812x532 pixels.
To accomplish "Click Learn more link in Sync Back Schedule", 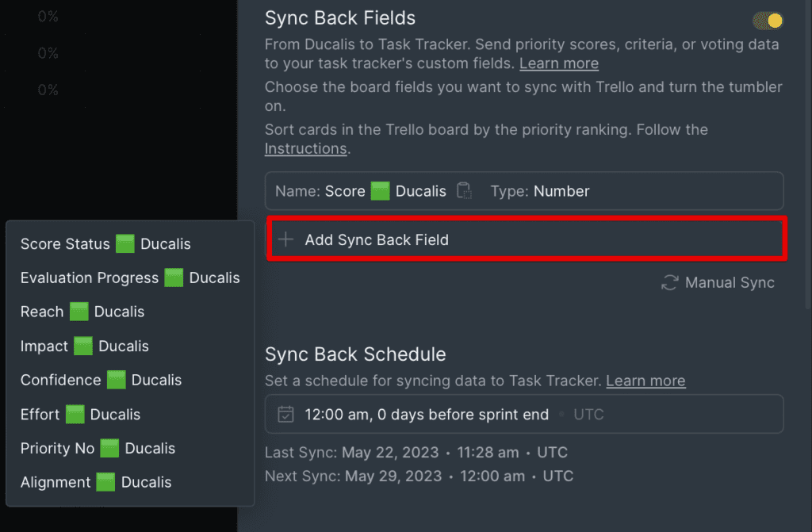I will click(645, 381).
